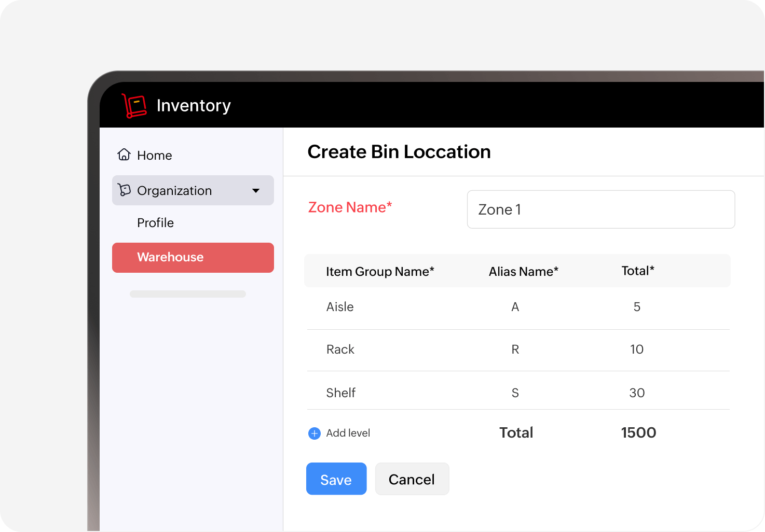Focus the Zone Name input field

[600, 209]
